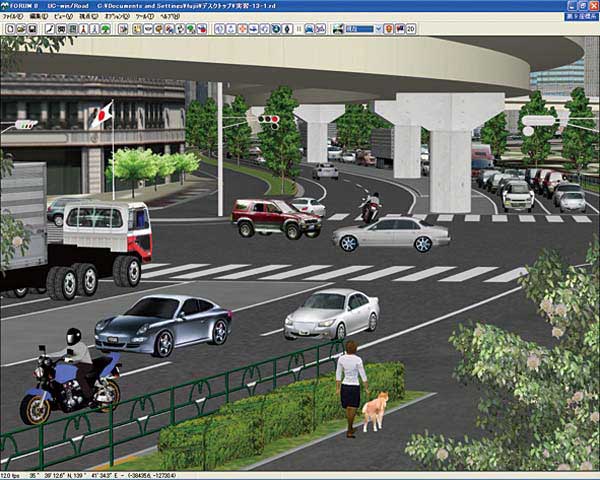
Task: Click the blue airplane flight mode icon
Action: 253,29
